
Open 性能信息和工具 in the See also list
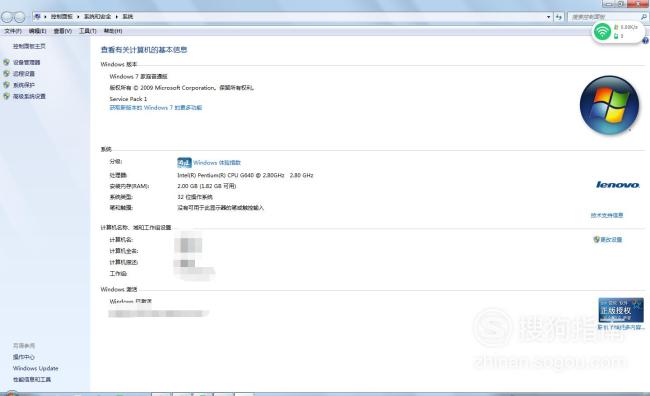click(32, 379)
